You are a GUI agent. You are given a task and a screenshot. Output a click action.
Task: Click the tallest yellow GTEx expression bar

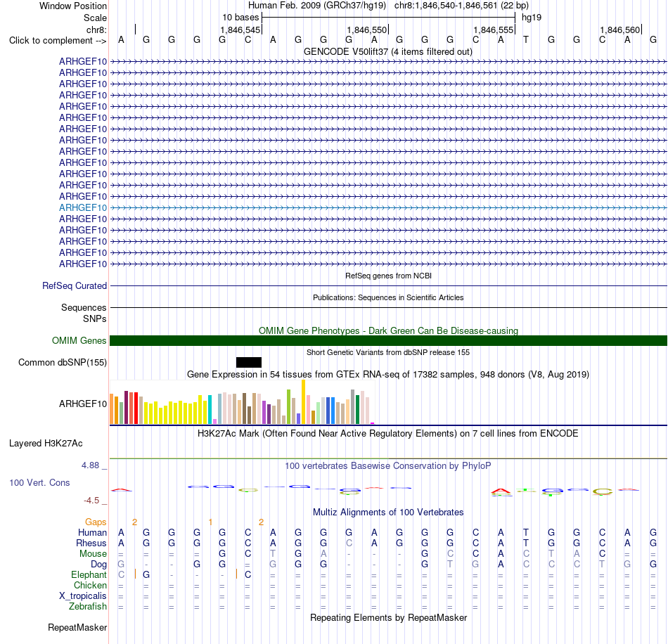303,401
